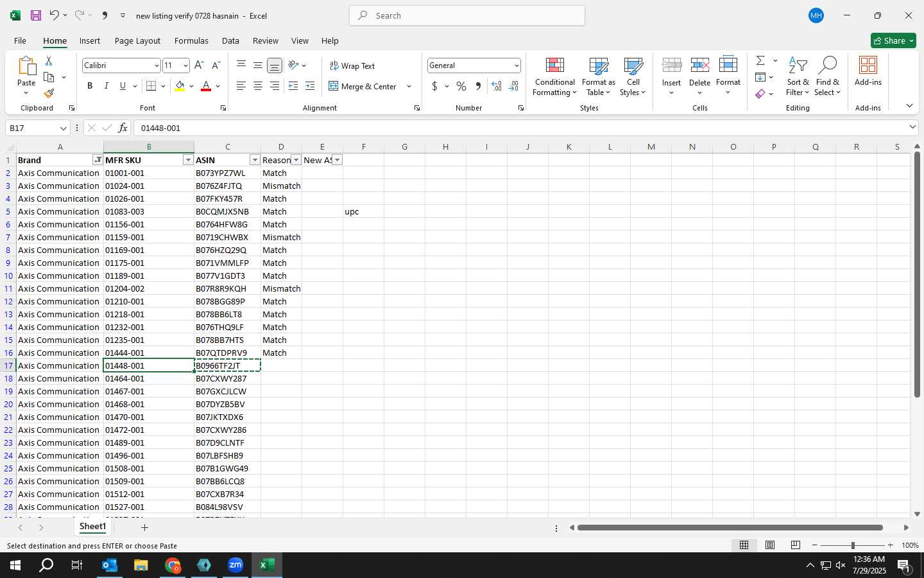The width and height of the screenshot is (924, 578).
Task: Open the Review tab
Action: pos(265,40)
